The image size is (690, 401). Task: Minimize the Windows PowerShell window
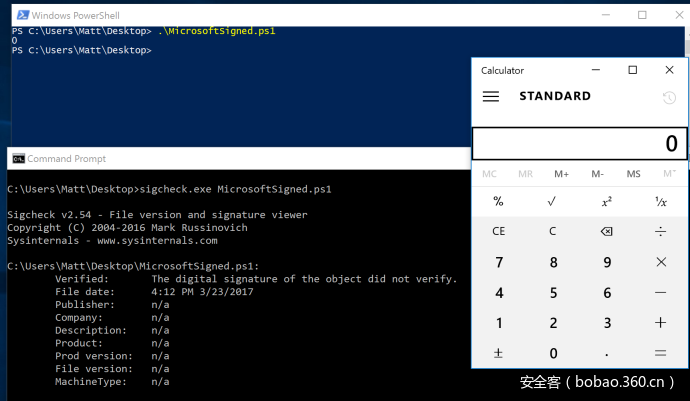[x=606, y=15]
